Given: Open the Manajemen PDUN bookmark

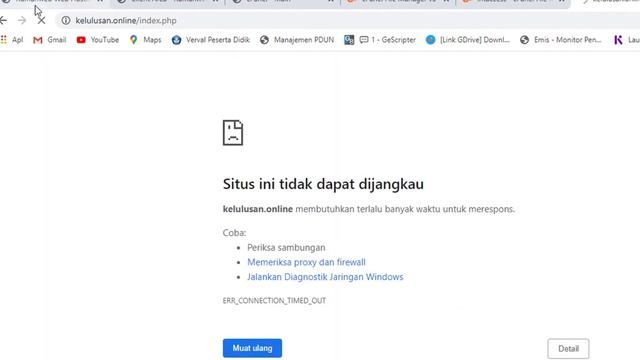Looking at the screenshot, I should click(x=297, y=40).
